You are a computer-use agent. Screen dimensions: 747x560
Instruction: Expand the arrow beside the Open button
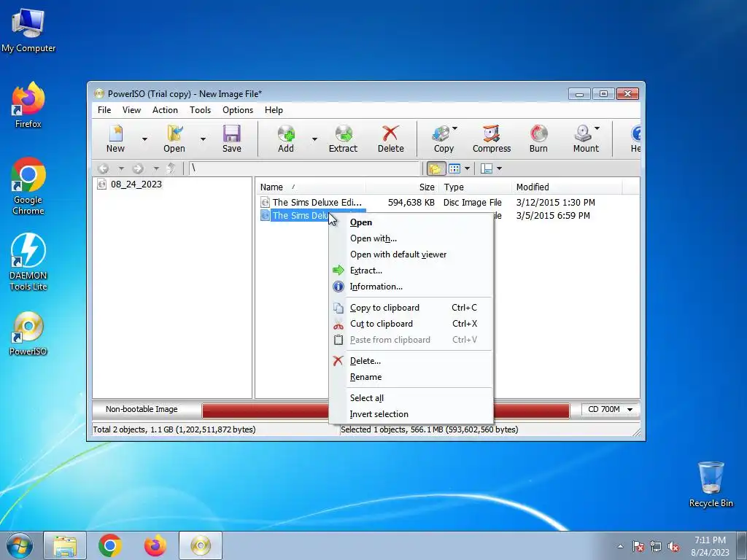click(203, 139)
